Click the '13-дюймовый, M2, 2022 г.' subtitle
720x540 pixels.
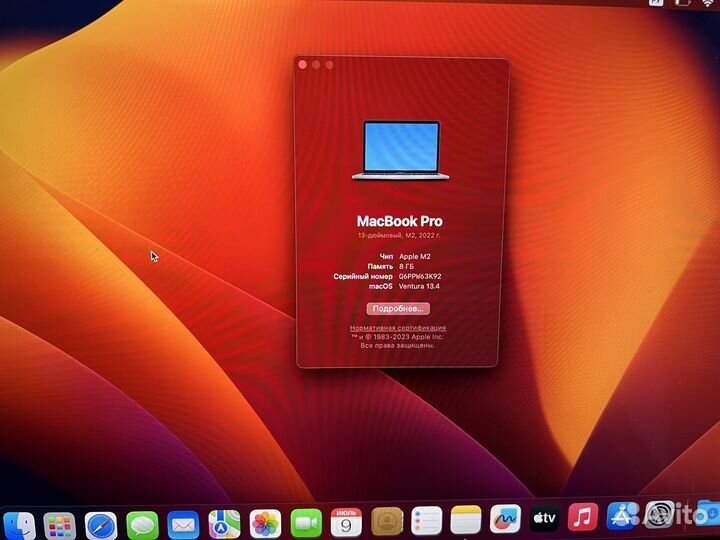pyautogui.click(x=399, y=236)
